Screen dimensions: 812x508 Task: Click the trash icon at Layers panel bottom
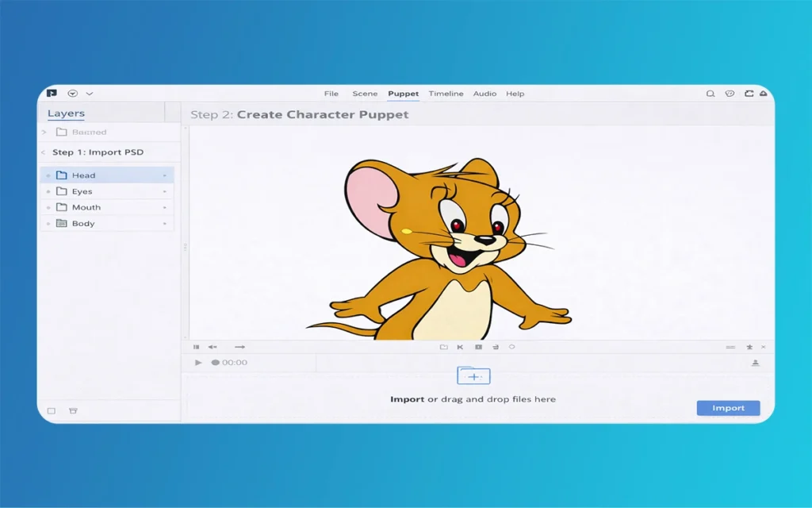pos(73,411)
